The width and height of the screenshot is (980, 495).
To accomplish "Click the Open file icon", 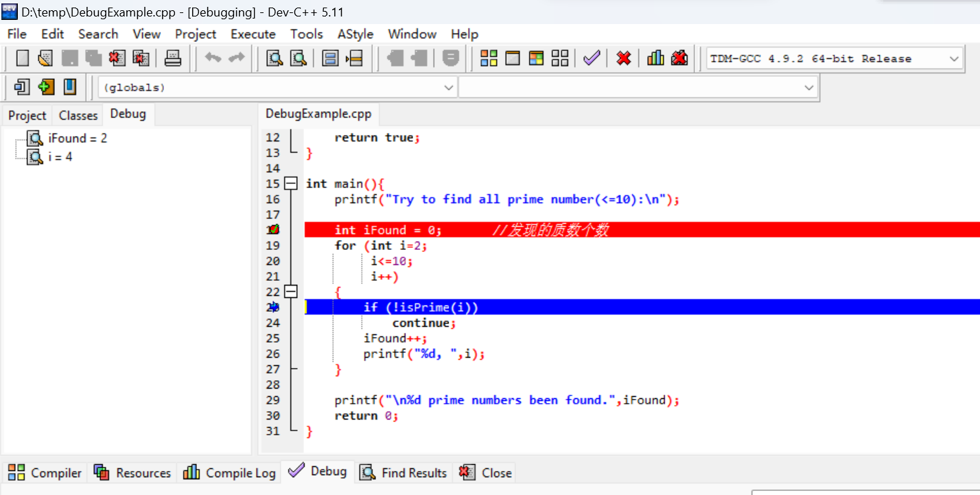I will pyautogui.click(x=45, y=58).
